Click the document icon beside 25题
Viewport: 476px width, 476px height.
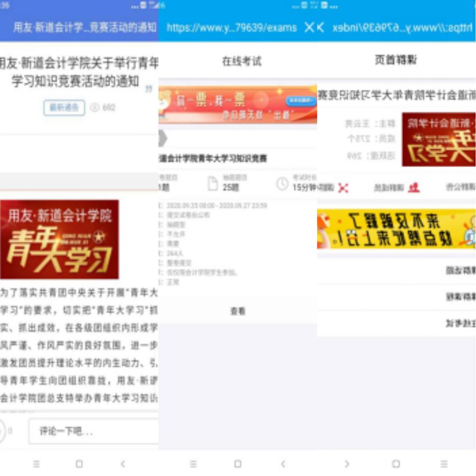click(212, 184)
